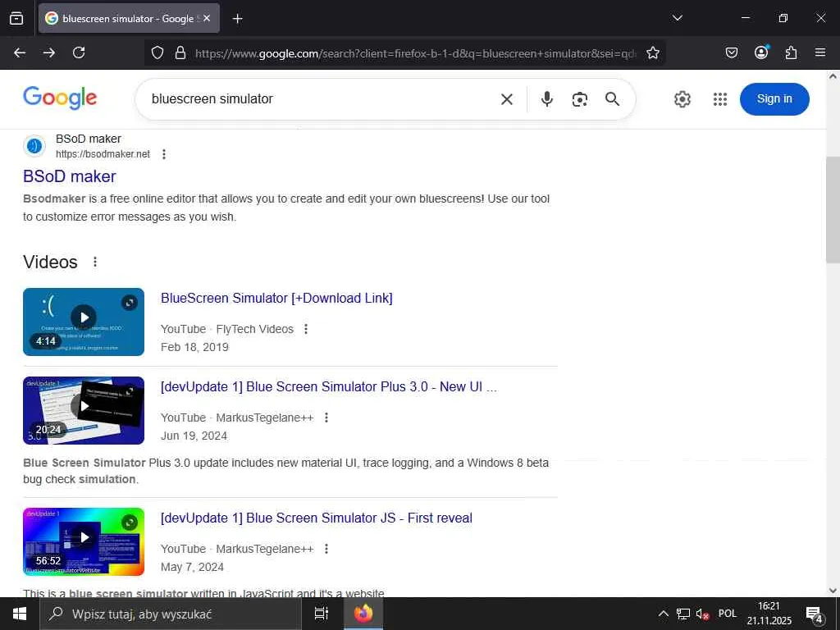Search by image with camera lens icon

coord(580,99)
